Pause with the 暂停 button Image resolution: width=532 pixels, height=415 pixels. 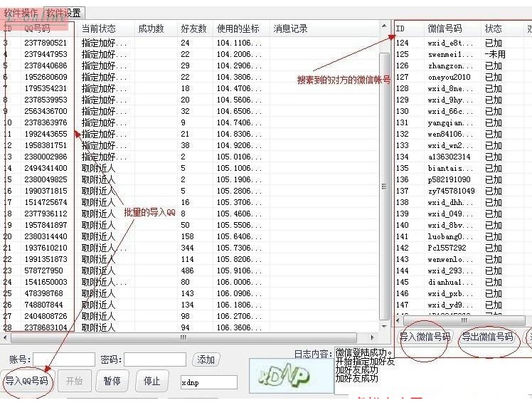click(x=112, y=381)
